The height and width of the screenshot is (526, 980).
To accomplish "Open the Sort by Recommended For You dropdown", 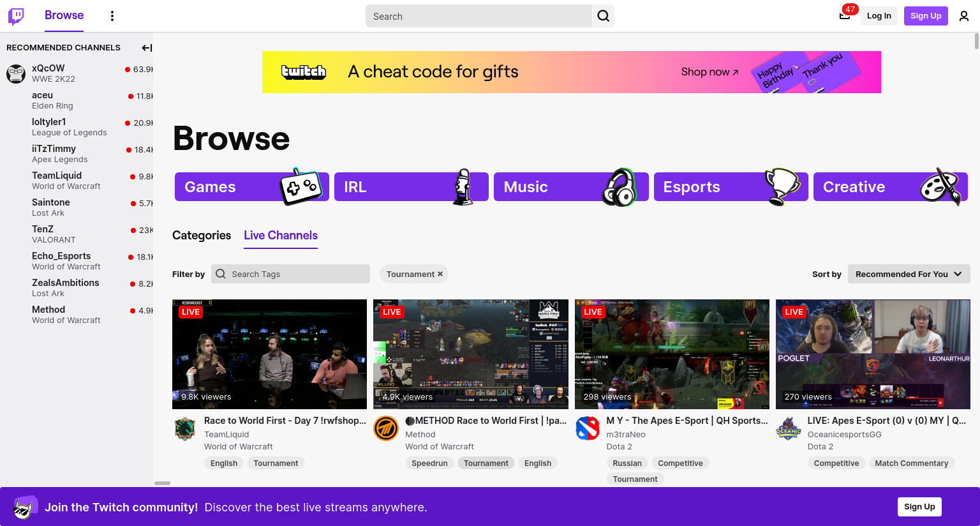I will click(909, 274).
